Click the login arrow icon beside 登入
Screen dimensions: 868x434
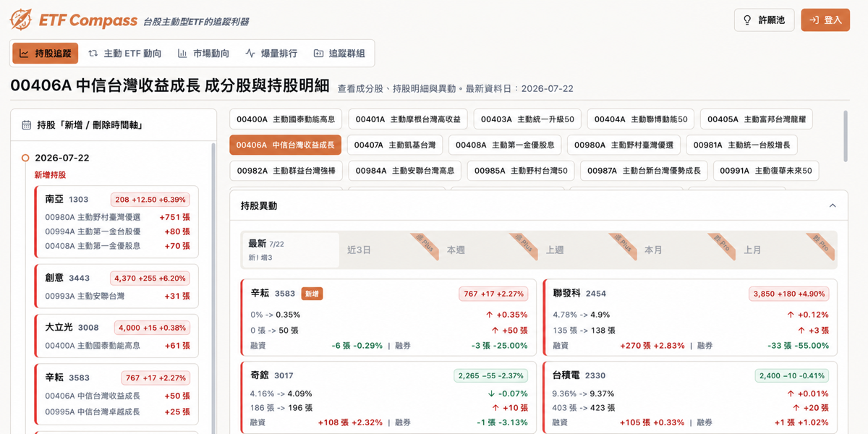[814, 20]
